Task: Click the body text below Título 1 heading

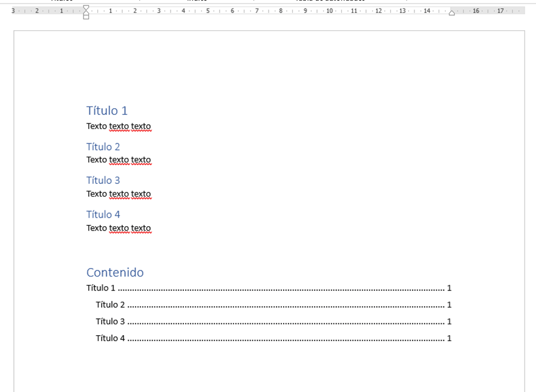Action: tap(119, 126)
